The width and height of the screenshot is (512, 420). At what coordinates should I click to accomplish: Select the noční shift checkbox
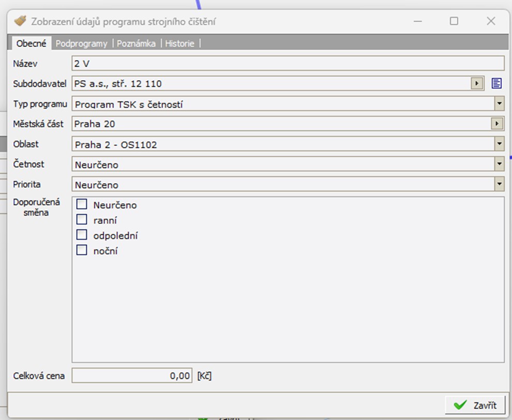(82, 250)
